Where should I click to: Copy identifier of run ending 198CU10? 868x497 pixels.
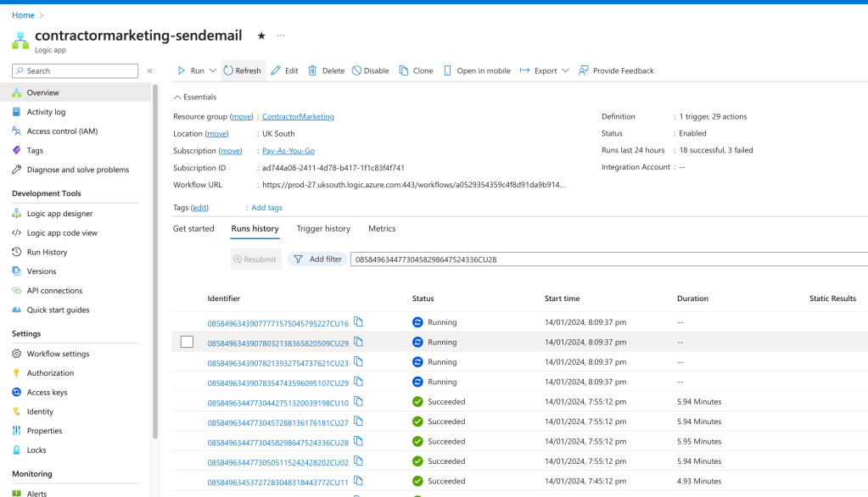(x=359, y=402)
